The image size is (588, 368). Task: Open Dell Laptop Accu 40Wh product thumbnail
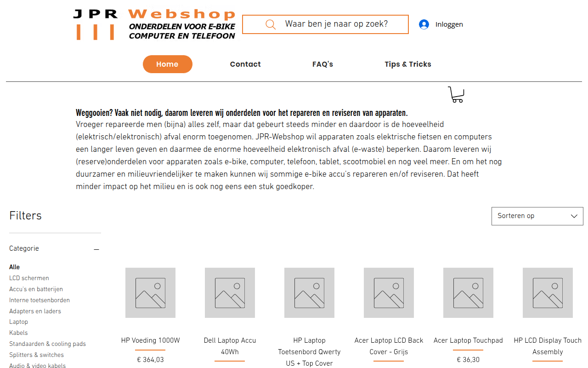pos(230,293)
